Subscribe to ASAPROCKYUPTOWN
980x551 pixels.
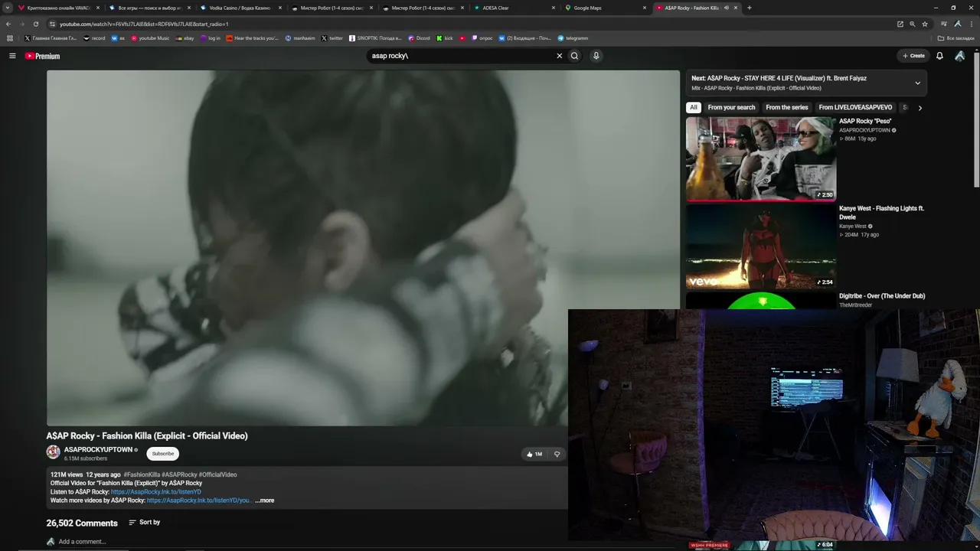[x=162, y=454]
